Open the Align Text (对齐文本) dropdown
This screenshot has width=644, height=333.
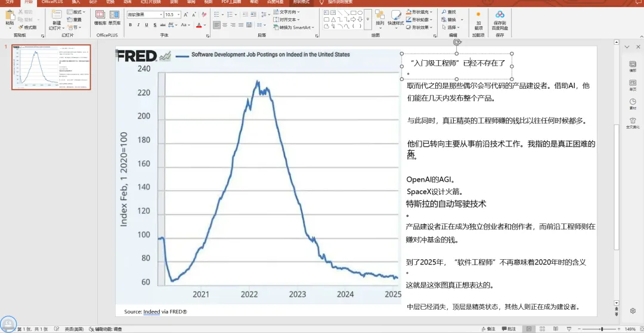pyautogui.click(x=287, y=20)
